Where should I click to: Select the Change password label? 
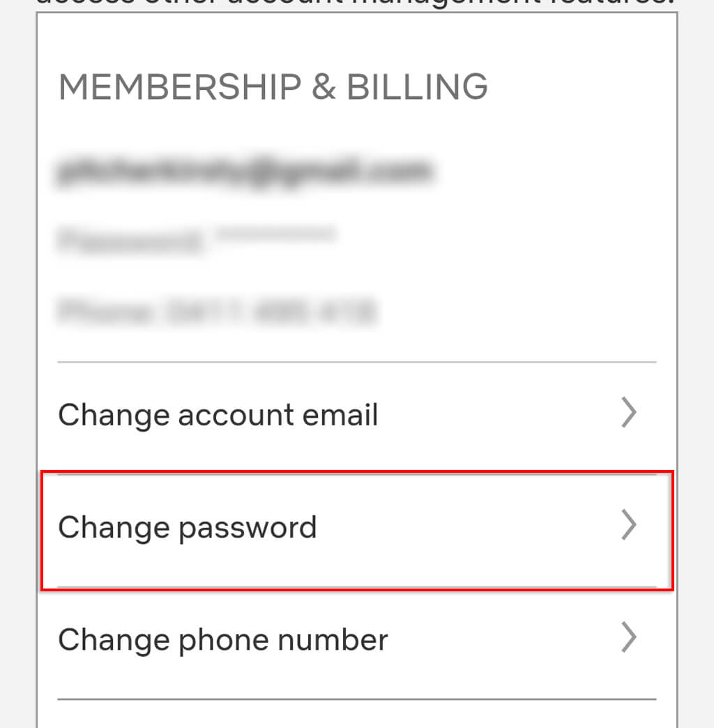pyautogui.click(x=187, y=528)
